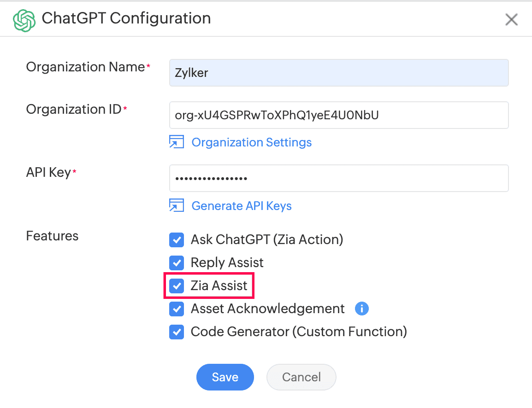Screen dimensions: 532x408
Task: Click the Features section label
Action: [52, 236]
